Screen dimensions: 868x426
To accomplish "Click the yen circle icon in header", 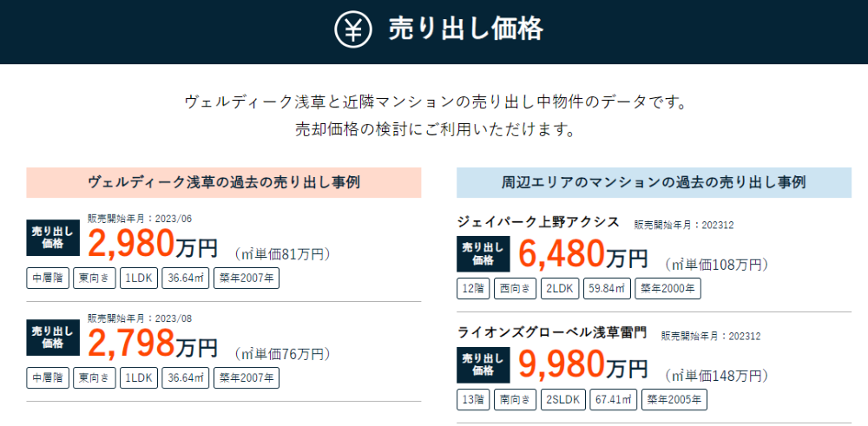I will (352, 29).
